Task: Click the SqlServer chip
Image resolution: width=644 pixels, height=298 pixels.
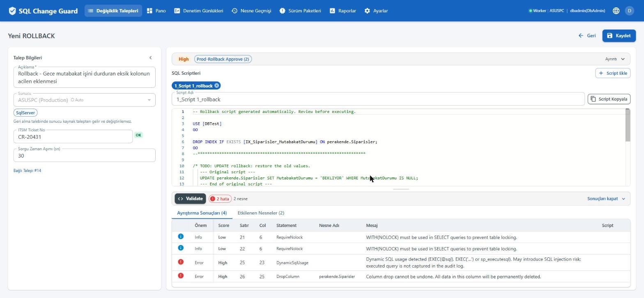Action: pyautogui.click(x=25, y=113)
